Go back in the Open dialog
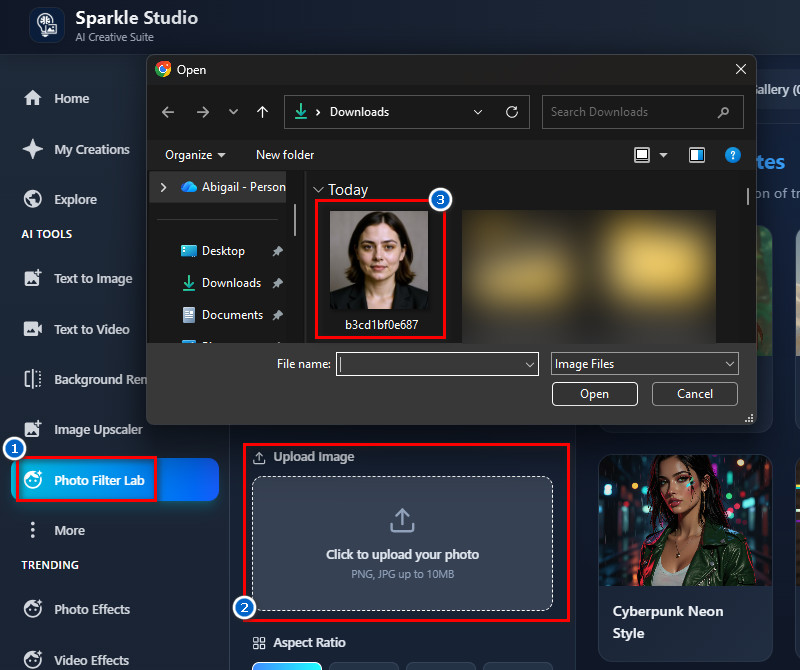 [x=168, y=112]
